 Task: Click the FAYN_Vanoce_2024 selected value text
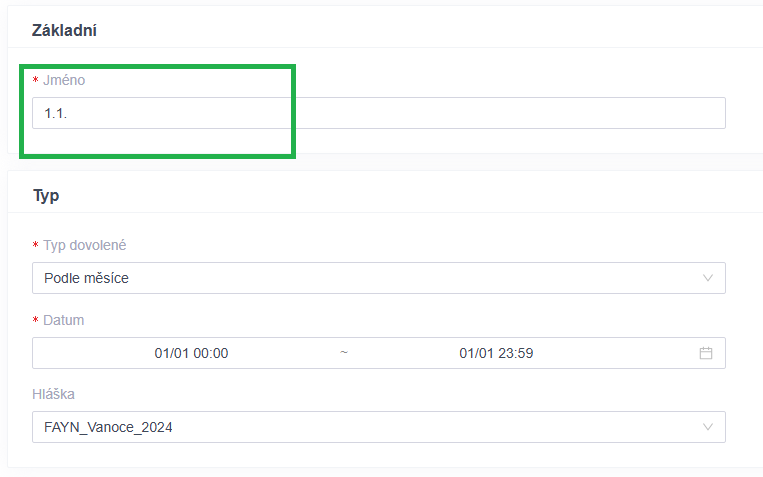coord(108,427)
